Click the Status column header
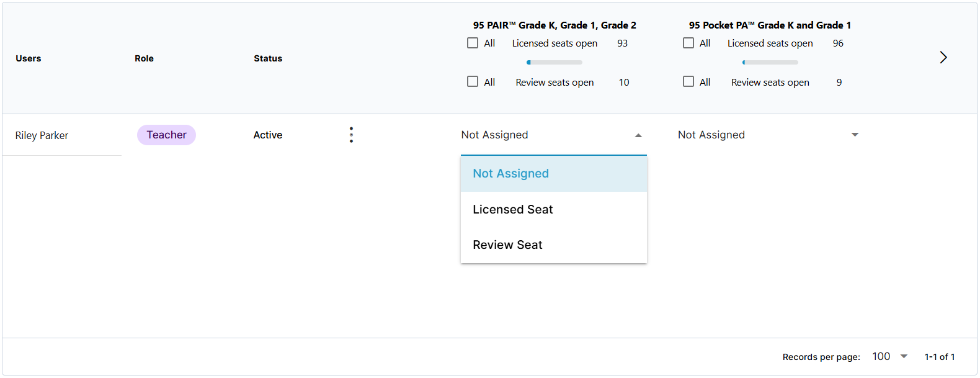980x378 pixels. pos(268,58)
